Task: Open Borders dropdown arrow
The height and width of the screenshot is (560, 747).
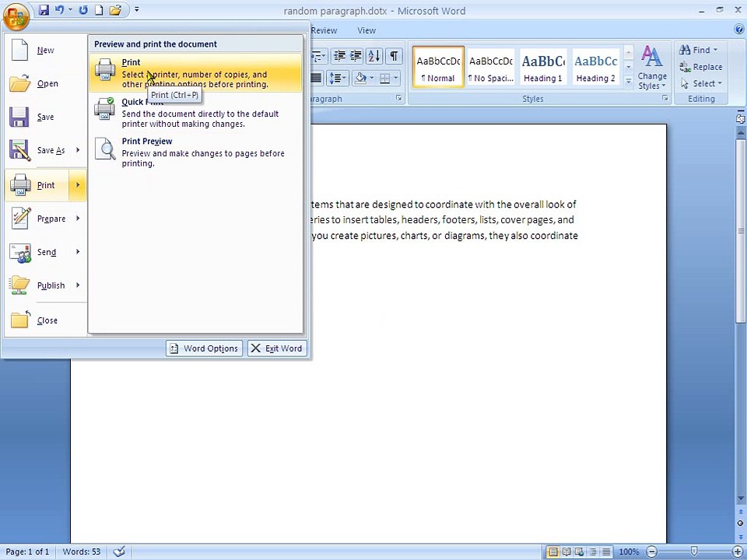Action: click(396, 78)
